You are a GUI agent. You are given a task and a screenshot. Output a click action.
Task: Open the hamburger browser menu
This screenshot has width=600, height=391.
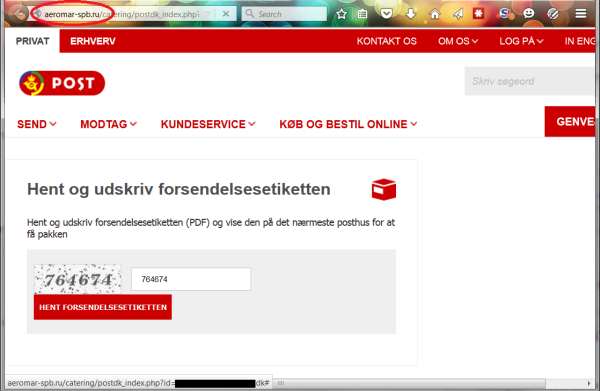click(581, 14)
